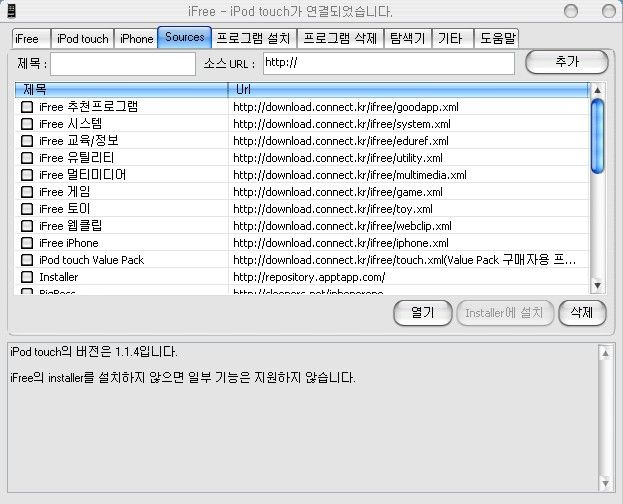This screenshot has height=504, width=623.
Task: Click the left round title bar button
Action: (x=571, y=11)
